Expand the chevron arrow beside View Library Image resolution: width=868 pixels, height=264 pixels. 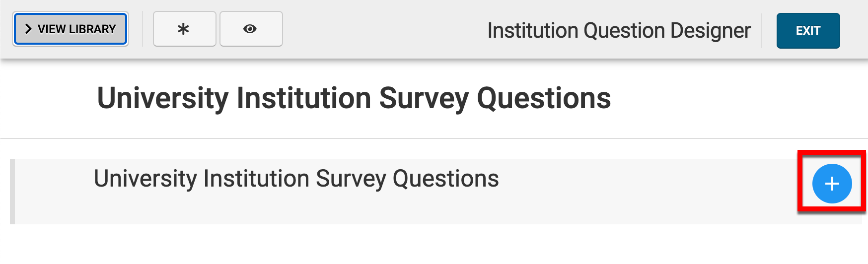(x=28, y=29)
